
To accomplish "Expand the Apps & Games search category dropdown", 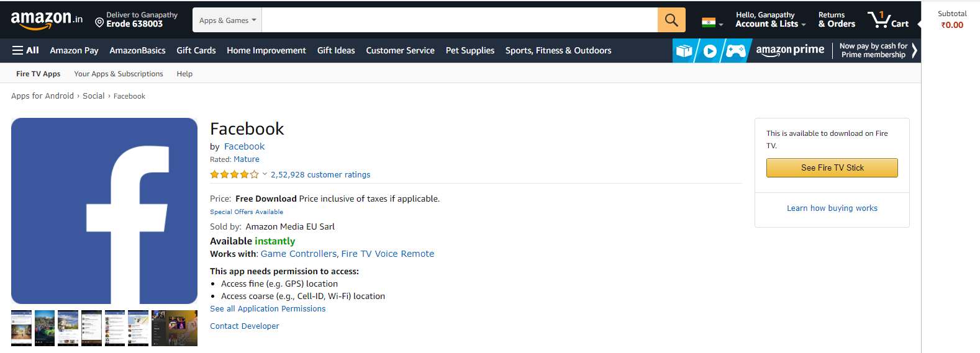I will point(227,20).
